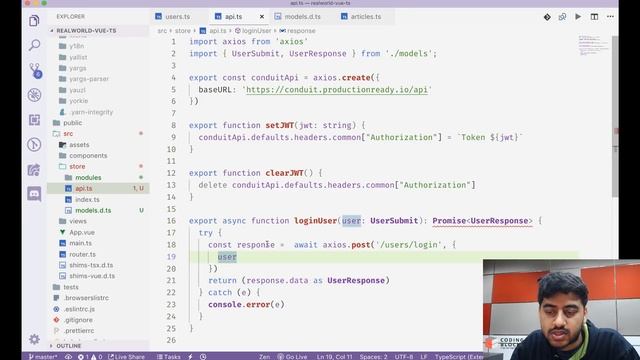Open .eslintrc.js in the explorer
Image resolution: width=640 pixels, height=360 pixels.
tap(79, 309)
